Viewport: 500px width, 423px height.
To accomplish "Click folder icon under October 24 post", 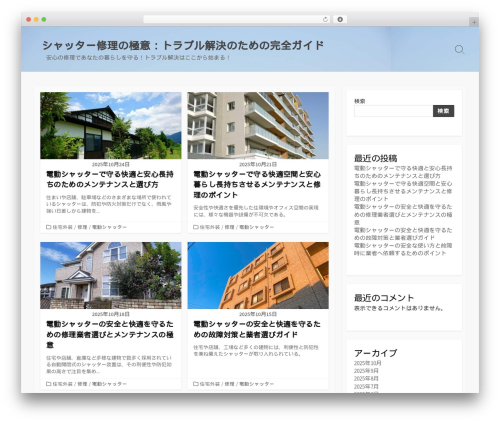I will pyautogui.click(x=48, y=227).
